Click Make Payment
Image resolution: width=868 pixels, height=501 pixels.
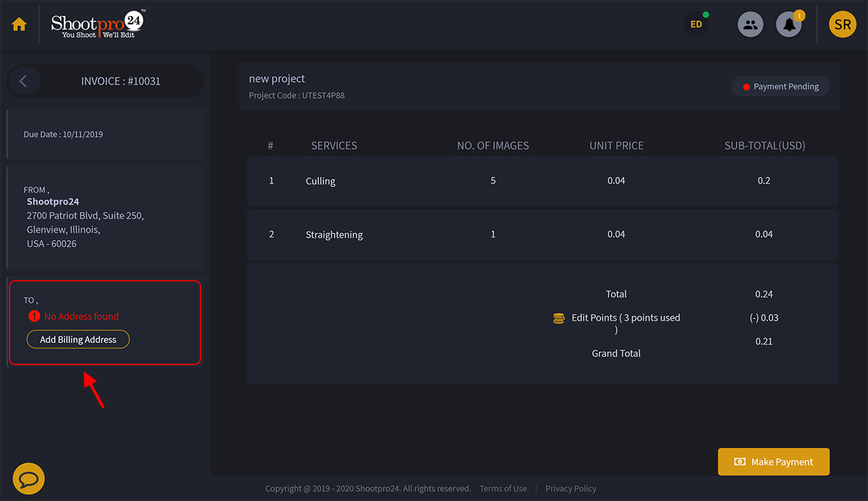pyautogui.click(x=774, y=461)
